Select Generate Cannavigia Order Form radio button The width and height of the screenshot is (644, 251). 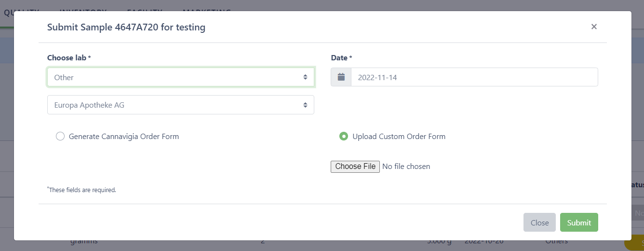click(60, 137)
